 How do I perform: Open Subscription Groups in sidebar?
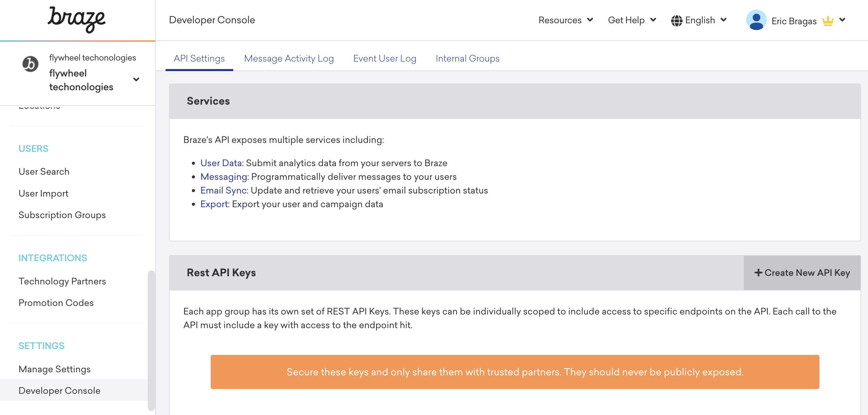(62, 215)
